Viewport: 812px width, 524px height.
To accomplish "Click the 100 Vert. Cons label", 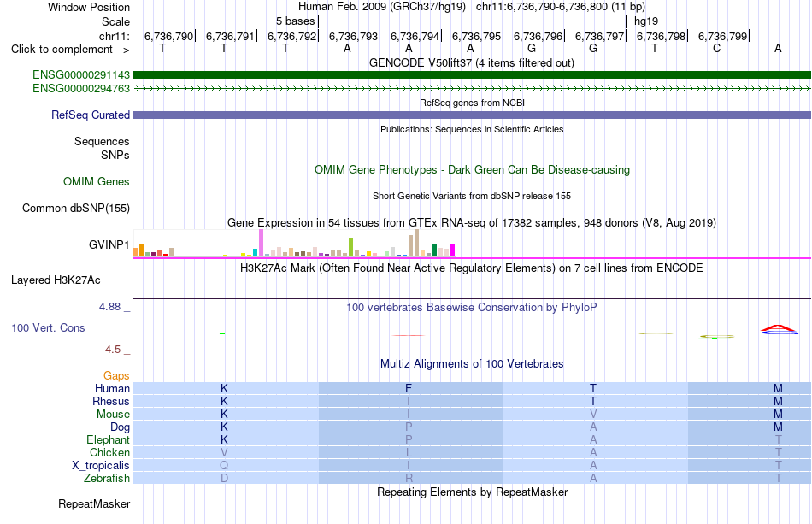I will [x=48, y=327].
